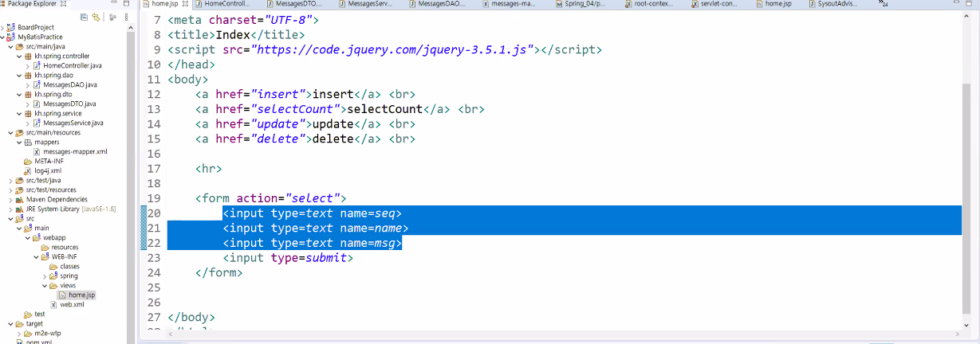Screen dimensions: 980x344
Task: Expand JRE System Library node
Action: (x=11, y=209)
